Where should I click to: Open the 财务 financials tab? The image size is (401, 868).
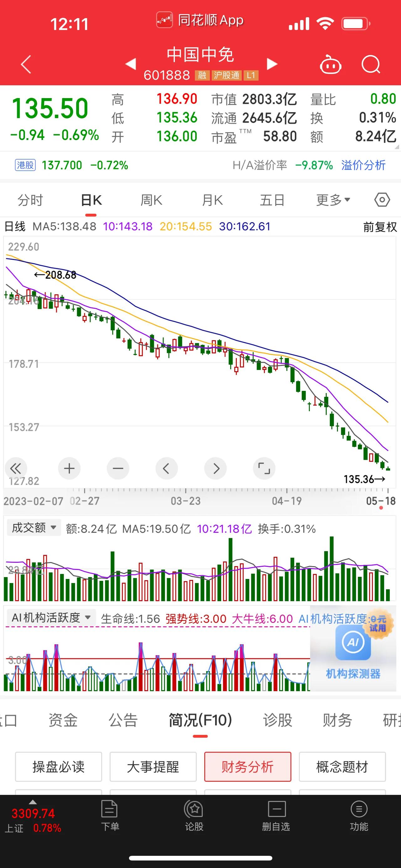coord(337,720)
